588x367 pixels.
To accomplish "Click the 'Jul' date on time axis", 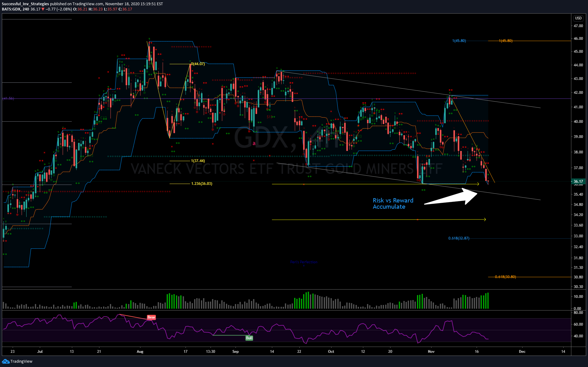I will [x=40, y=352].
